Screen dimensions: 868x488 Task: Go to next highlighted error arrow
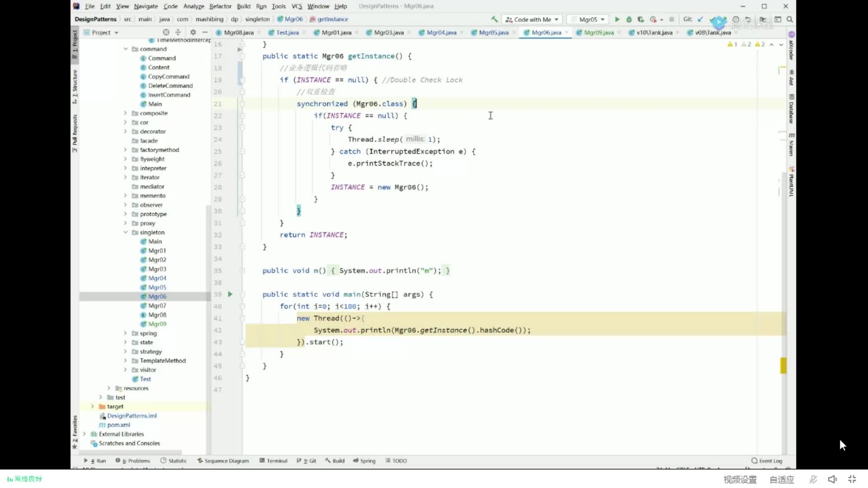click(x=781, y=44)
